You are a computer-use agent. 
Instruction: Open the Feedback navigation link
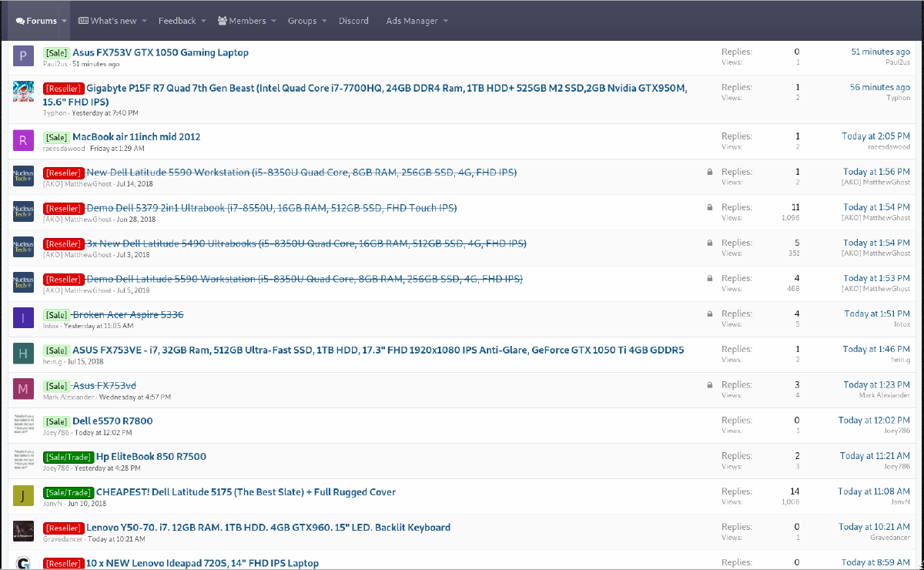point(177,21)
